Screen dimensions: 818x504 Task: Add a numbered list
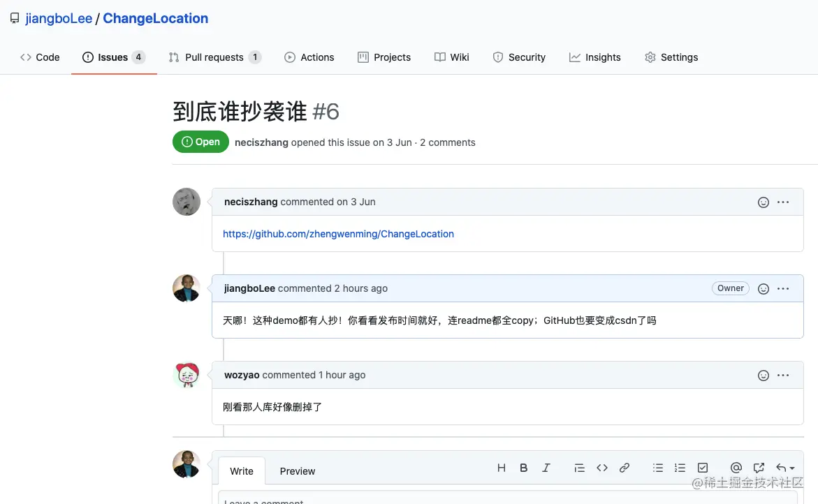[x=680, y=468]
